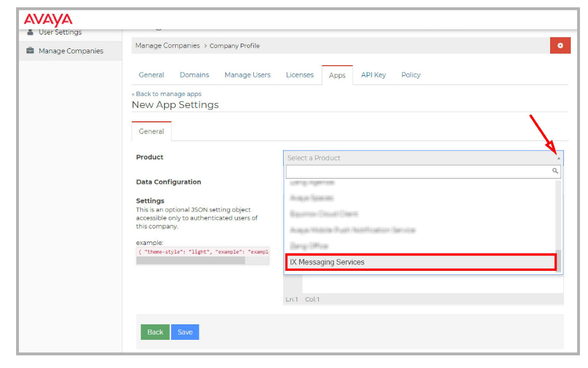Click the example JSON code snippet

coord(203,252)
